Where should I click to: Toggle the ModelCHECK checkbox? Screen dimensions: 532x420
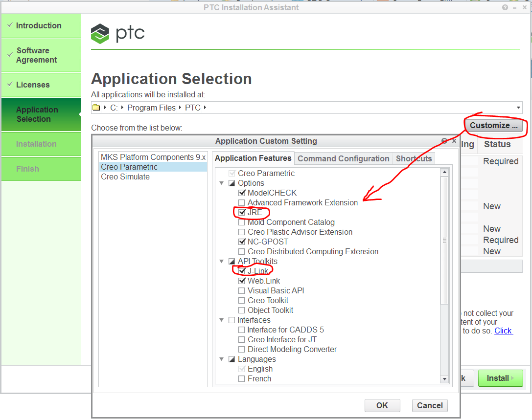(242, 193)
